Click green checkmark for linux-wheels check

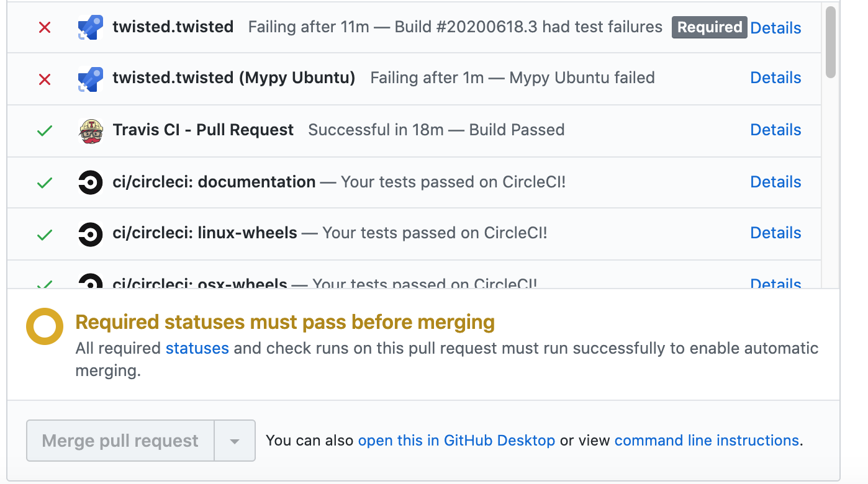(x=45, y=235)
